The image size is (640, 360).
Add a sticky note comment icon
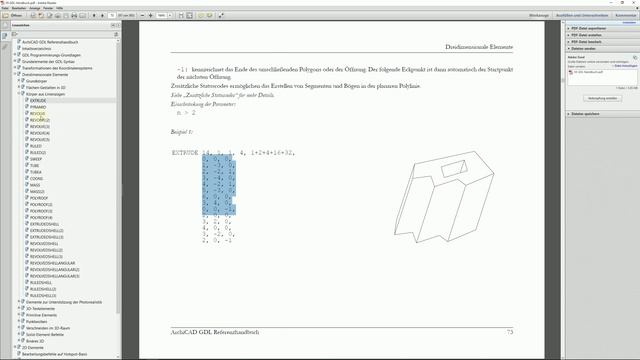201,16
